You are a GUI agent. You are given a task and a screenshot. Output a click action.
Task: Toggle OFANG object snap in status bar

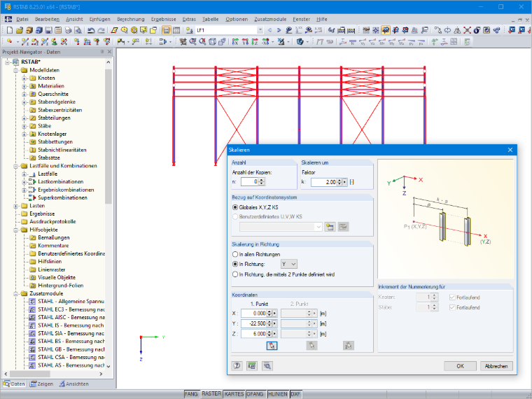(x=255, y=394)
